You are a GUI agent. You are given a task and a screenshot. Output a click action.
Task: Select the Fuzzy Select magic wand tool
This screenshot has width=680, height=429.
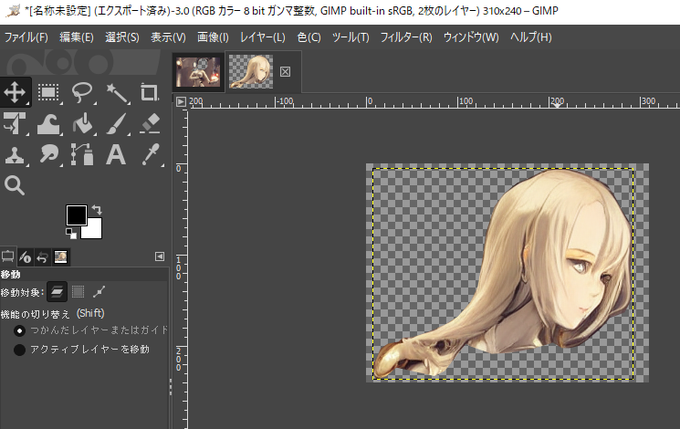tap(116, 93)
